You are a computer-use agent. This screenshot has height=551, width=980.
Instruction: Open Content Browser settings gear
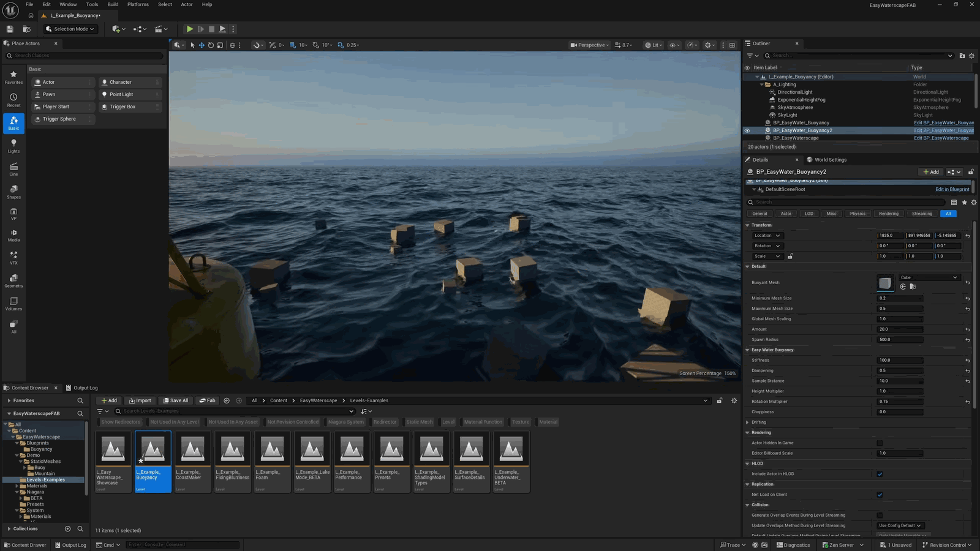click(734, 400)
